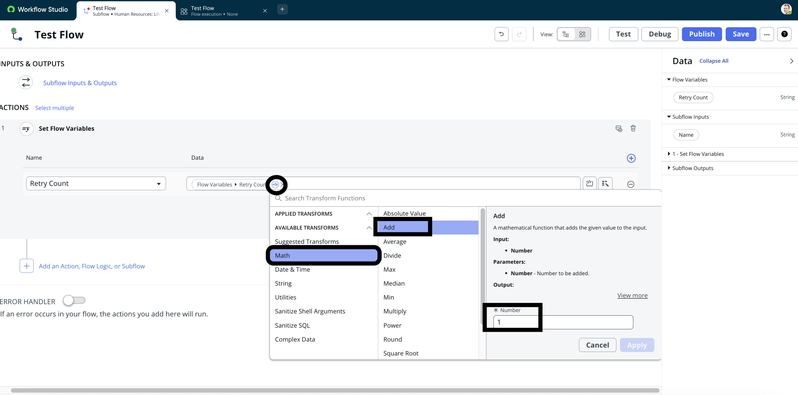Viewport: 798px width, 395px height.
Task: Switch to tree list view icon
Action: pos(566,34)
